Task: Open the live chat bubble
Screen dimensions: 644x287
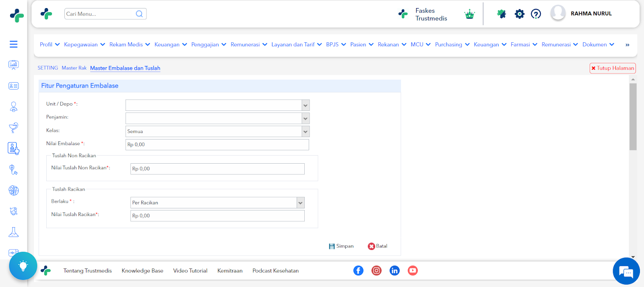Action: (x=626, y=271)
